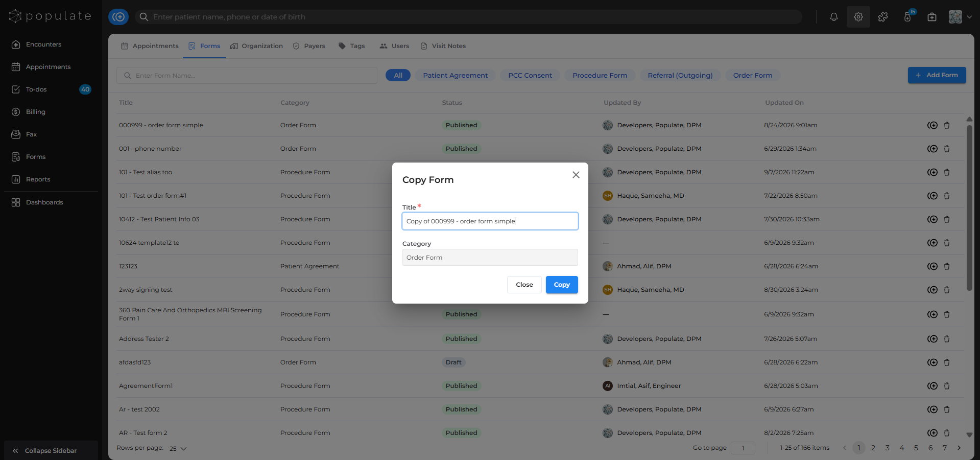Expand the rows per page dropdown
Viewport: 980px width, 460px height.
coord(178,448)
